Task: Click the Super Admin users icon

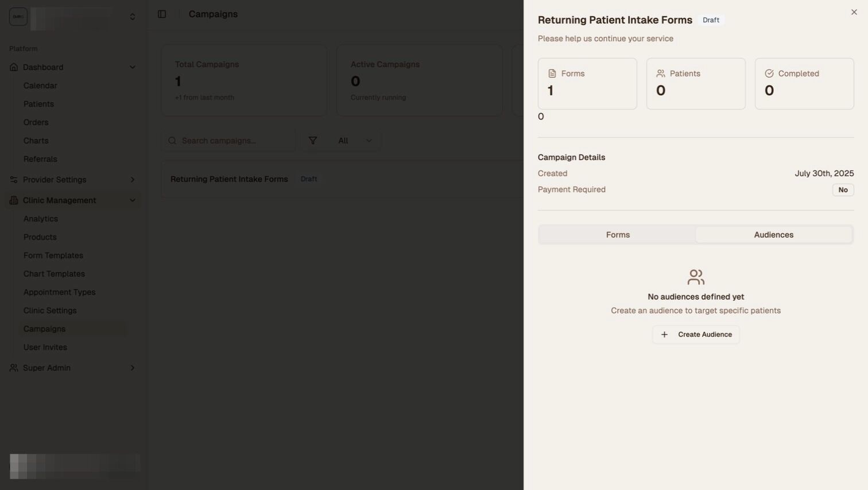Action: tap(14, 368)
